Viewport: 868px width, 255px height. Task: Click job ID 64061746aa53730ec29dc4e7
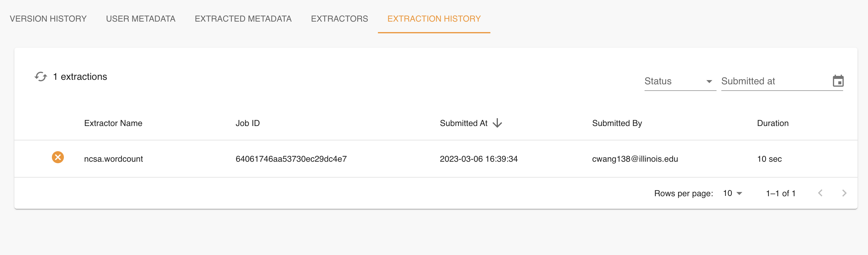tap(291, 159)
